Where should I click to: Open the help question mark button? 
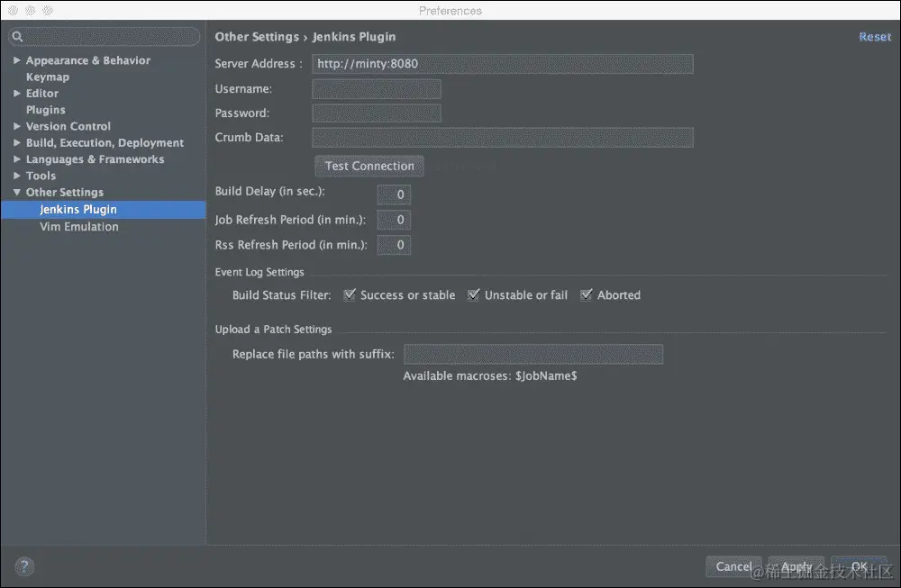tap(24, 566)
